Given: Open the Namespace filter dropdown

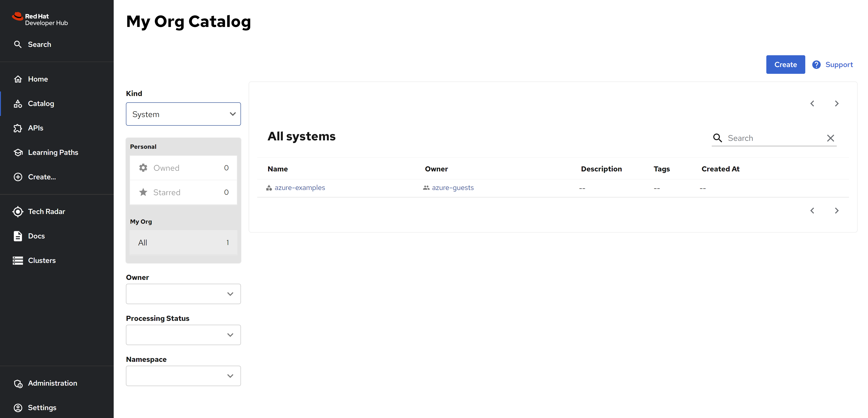Looking at the screenshot, I should pyautogui.click(x=183, y=376).
